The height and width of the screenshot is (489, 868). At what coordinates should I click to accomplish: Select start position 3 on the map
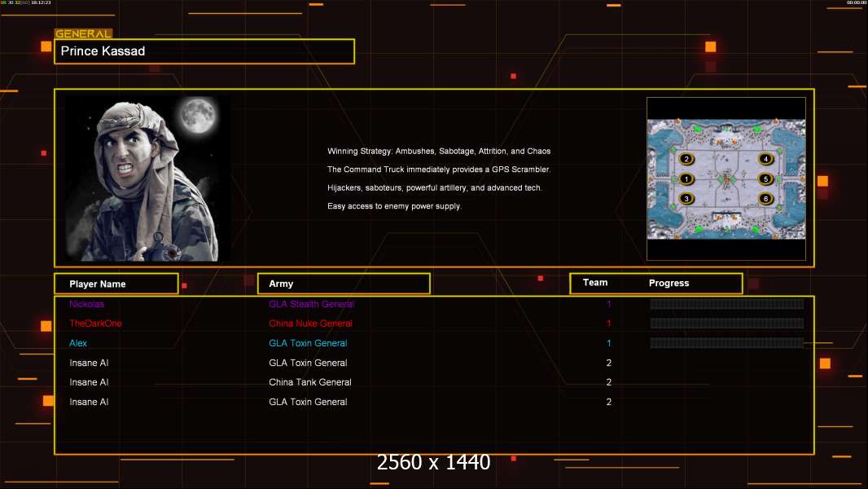tap(686, 199)
